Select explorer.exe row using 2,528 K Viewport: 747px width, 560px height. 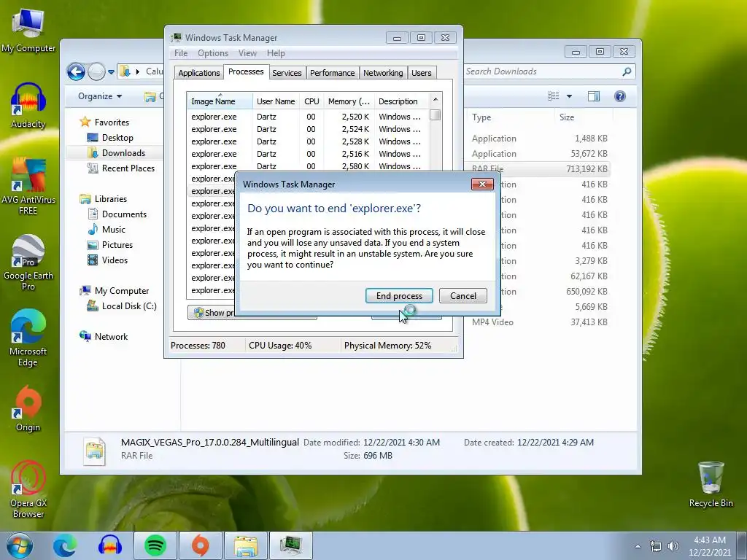point(308,141)
